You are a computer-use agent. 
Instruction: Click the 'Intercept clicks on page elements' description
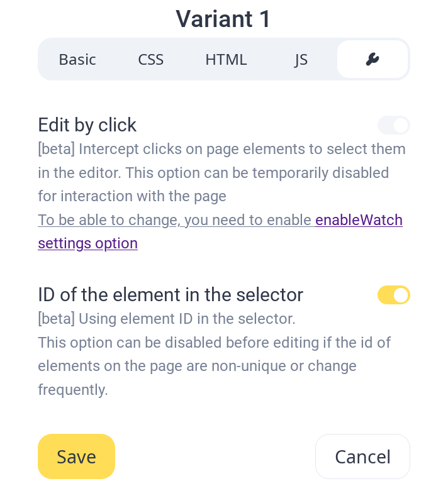coord(242,149)
